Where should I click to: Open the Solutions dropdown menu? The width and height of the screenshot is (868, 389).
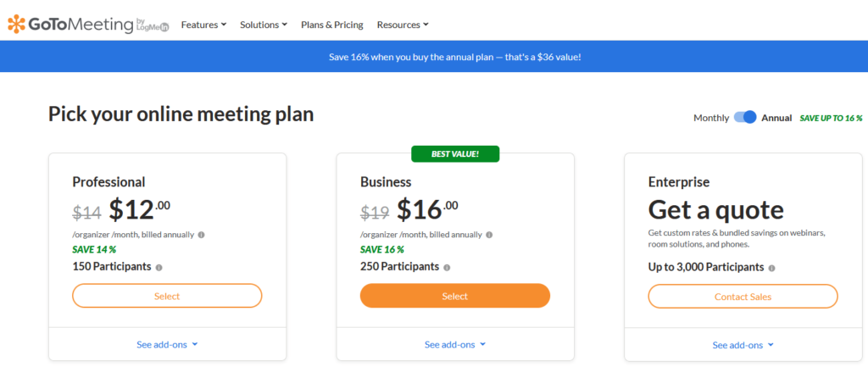tap(264, 25)
